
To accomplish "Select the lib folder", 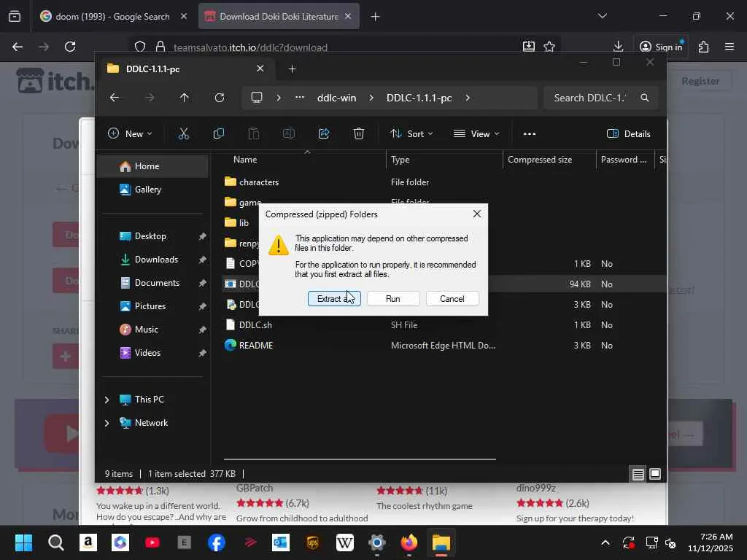I will click(x=239, y=223).
